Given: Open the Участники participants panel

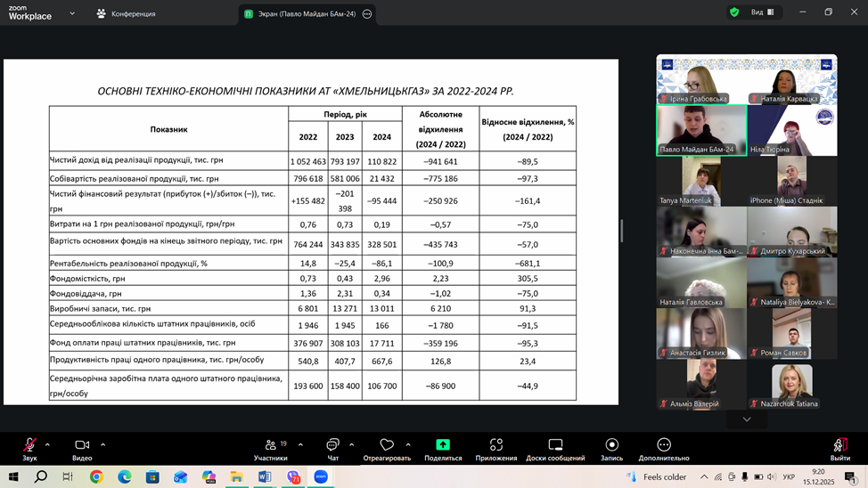Looking at the screenshot, I should [x=270, y=445].
